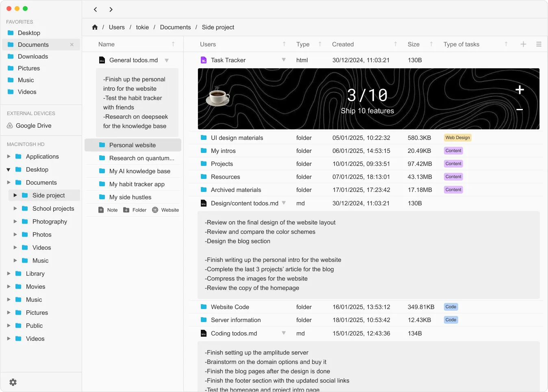Add a new column with the plus icon
The width and height of the screenshot is (548, 392).
coord(523,44)
